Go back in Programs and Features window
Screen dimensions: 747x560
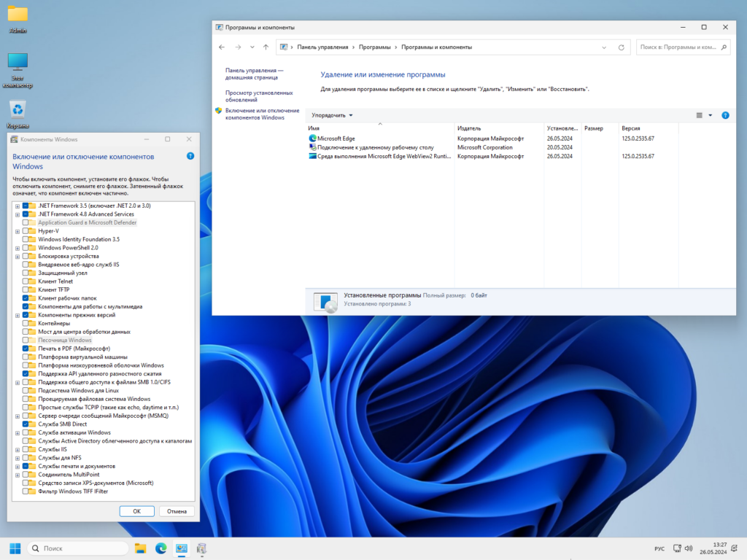[222, 47]
